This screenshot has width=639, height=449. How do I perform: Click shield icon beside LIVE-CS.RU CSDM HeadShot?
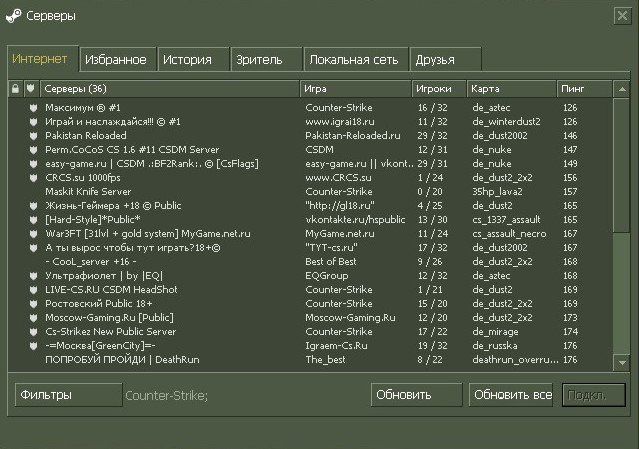pyautogui.click(x=33, y=290)
